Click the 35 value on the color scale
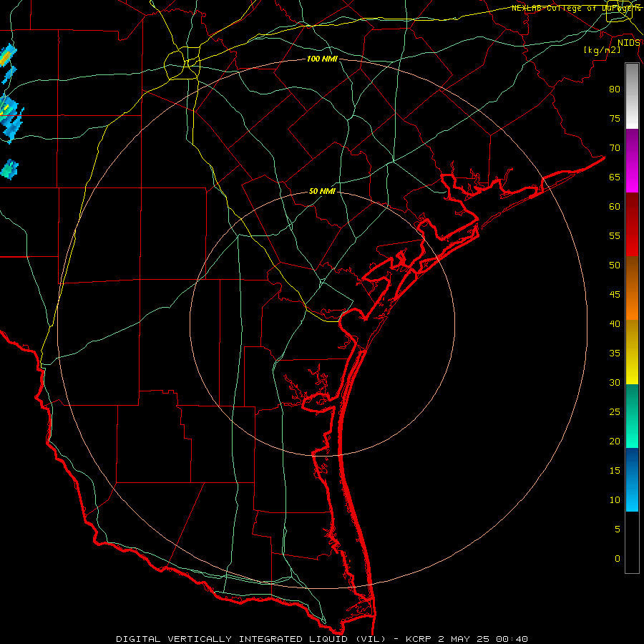 pyautogui.click(x=615, y=353)
